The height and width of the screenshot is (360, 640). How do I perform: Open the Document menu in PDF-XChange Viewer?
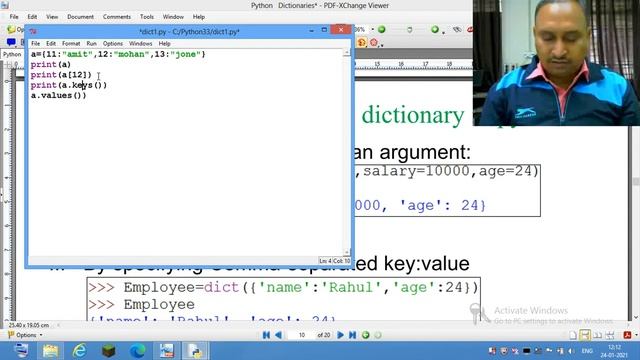80,17
